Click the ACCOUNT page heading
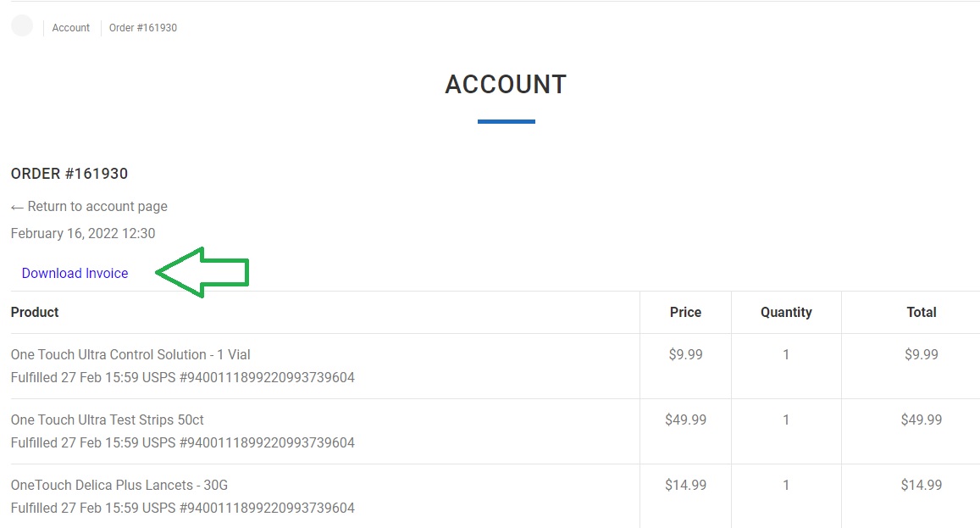980x528 pixels. click(506, 85)
